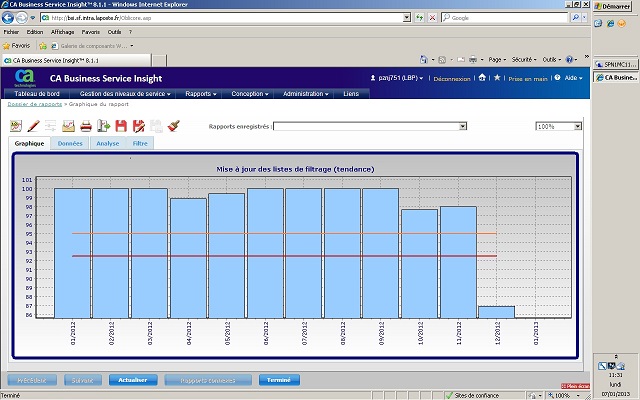Screen dimensions: 640x400
Task: Open the Liens navigation item
Action: (351, 94)
